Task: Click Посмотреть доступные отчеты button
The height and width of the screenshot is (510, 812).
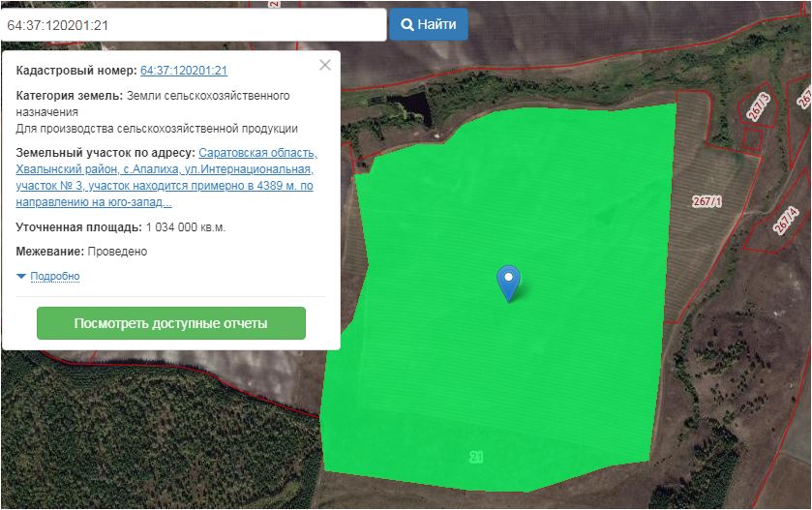Action: [x=171, y=323]
